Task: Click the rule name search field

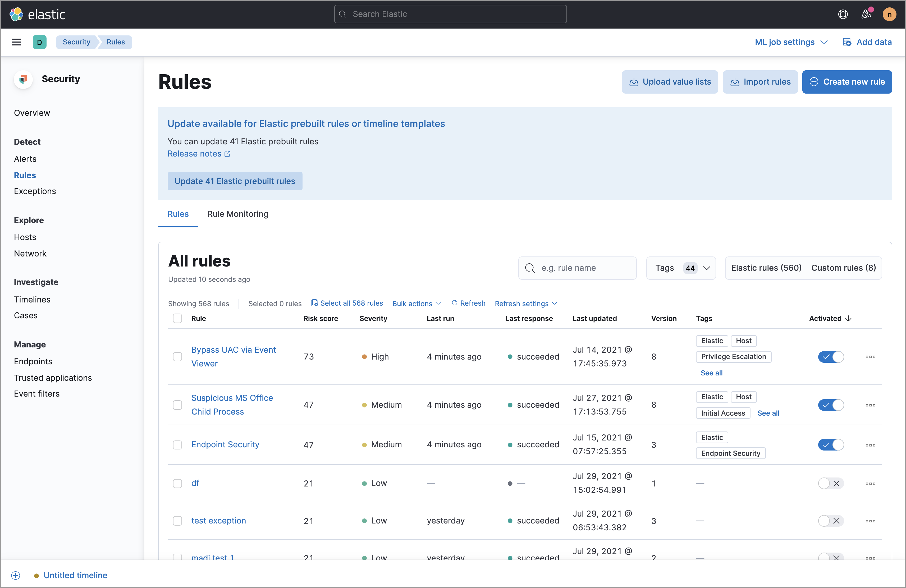Action: 577,268
